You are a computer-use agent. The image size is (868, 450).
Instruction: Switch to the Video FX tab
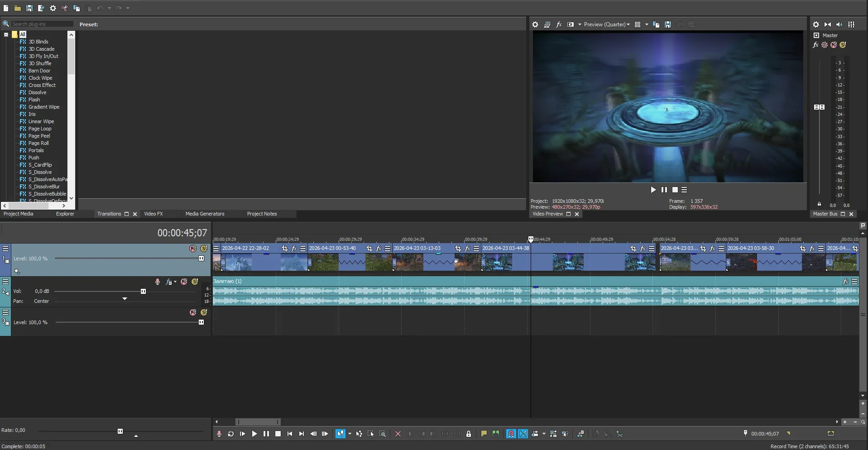coord(153,214)
